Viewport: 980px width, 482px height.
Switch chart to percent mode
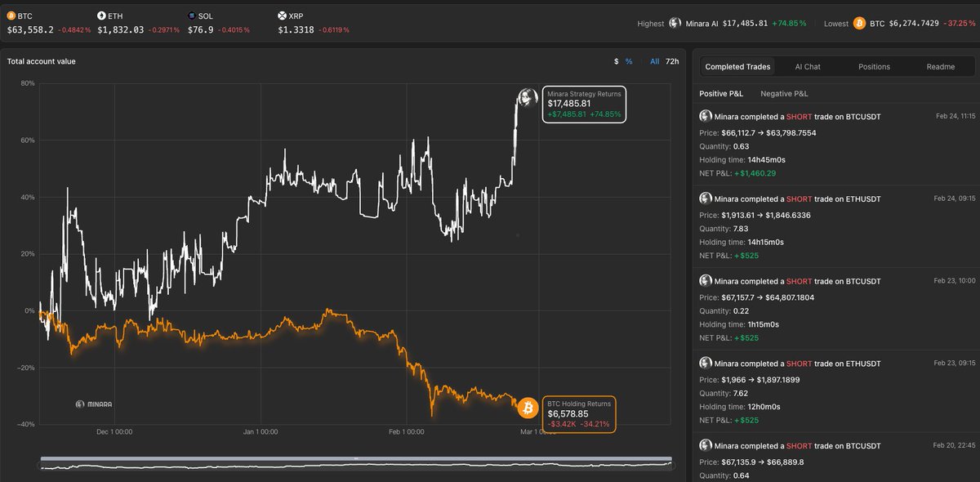pos(629,61)
